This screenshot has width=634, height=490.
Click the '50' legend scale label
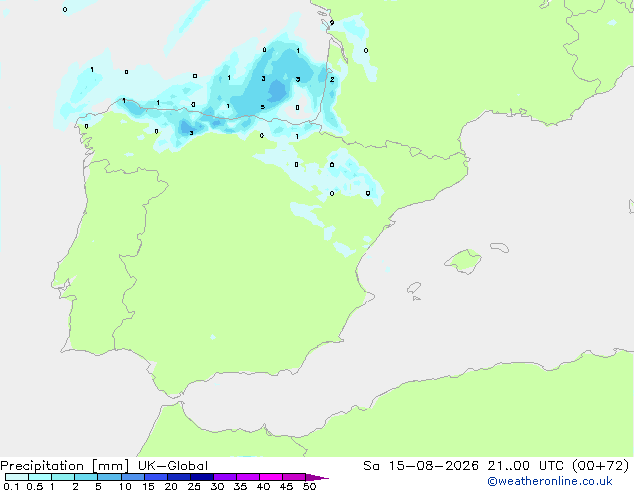tap(310, 486)
